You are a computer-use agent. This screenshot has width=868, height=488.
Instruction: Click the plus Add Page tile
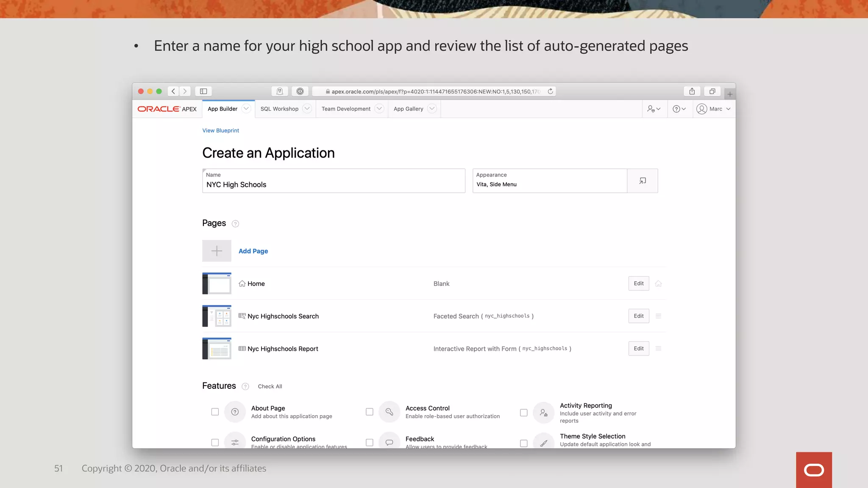click(217, 251)
